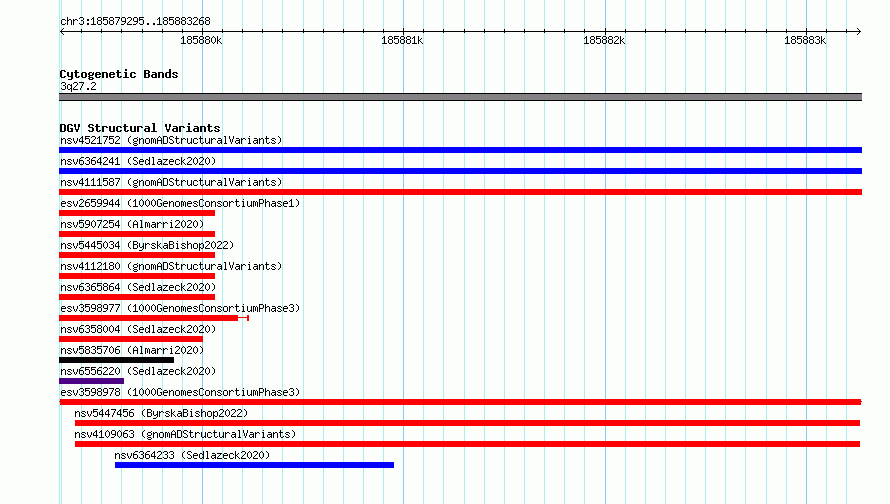
Task: Select the red bar under nsv6365864
Action: (x=137, y=297)
